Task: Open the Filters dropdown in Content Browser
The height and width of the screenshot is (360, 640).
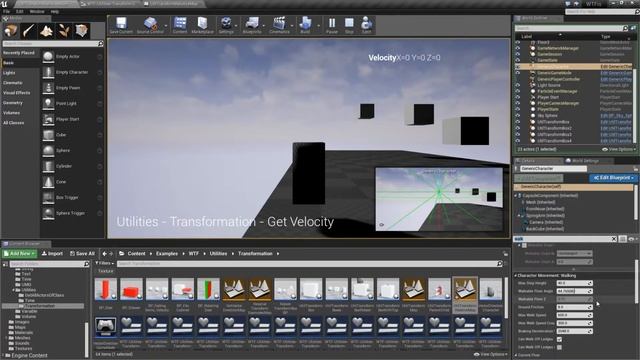Action: [x=104, y=264]
